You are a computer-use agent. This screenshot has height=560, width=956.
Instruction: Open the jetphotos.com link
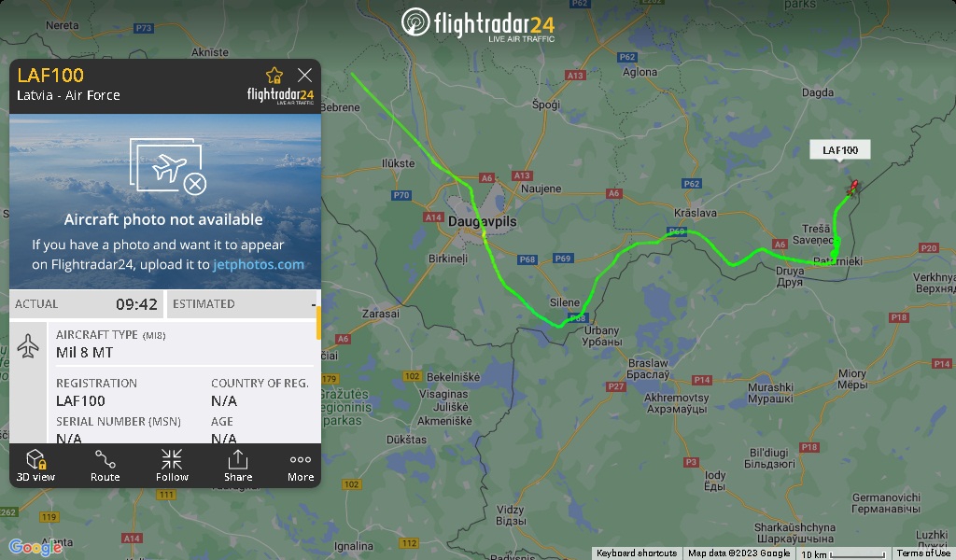coord(259,264)
